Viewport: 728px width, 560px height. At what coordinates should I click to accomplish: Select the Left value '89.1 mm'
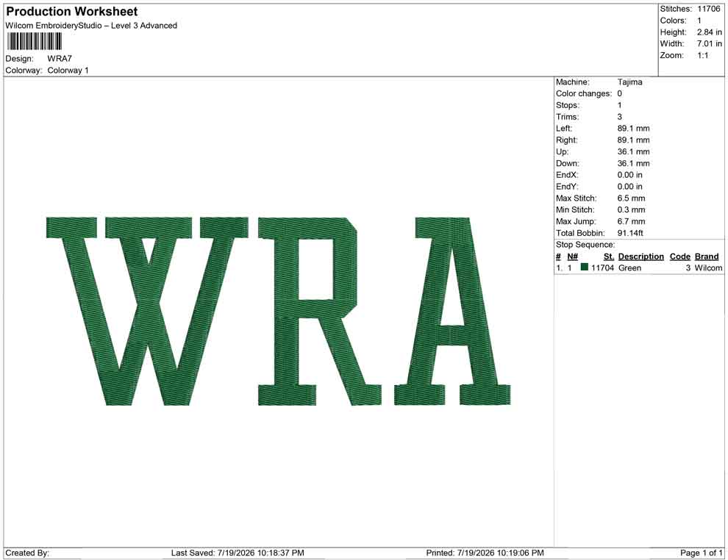[x=633, y=129]
